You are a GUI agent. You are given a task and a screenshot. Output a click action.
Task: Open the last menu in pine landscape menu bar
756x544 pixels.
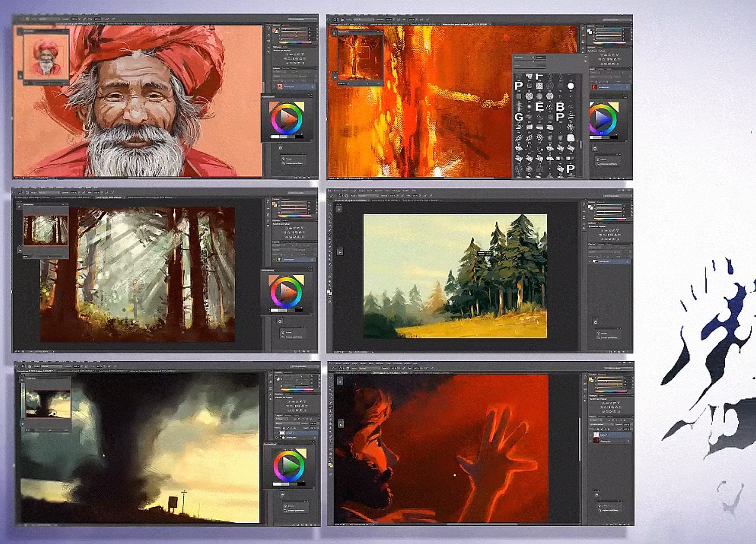(414, 191)
